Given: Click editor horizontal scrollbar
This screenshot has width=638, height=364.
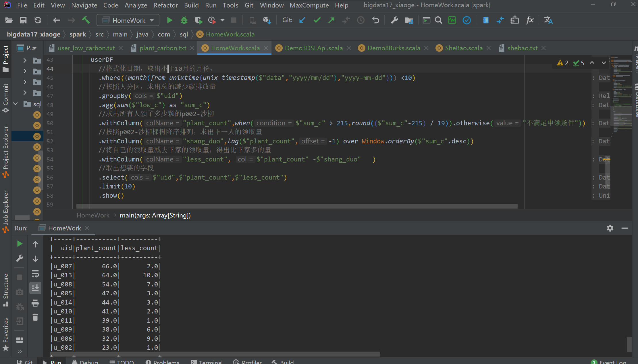Looking at the screenshot, I should (x=296, y=206).
